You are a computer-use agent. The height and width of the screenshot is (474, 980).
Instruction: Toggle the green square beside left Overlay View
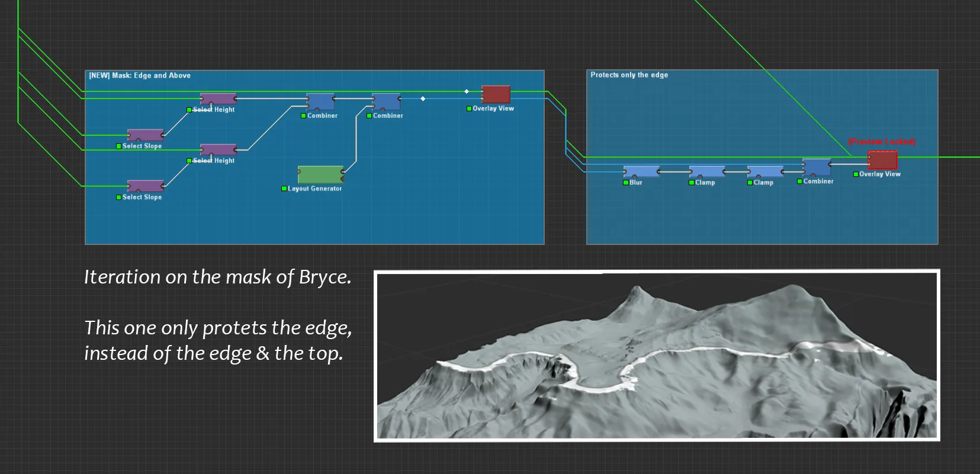(469, 109)
